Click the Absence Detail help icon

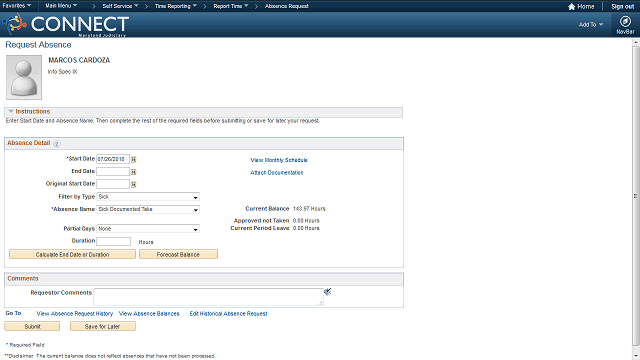57,143
